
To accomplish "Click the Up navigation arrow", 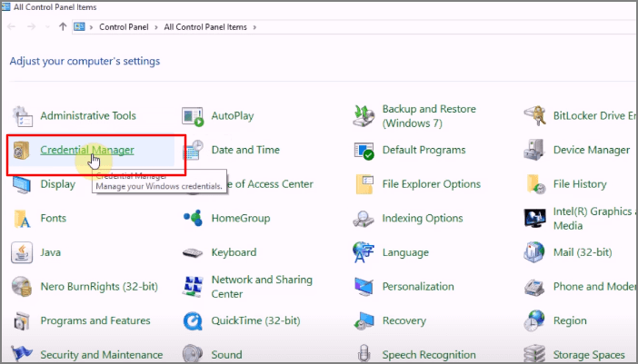I will (62, 27).
